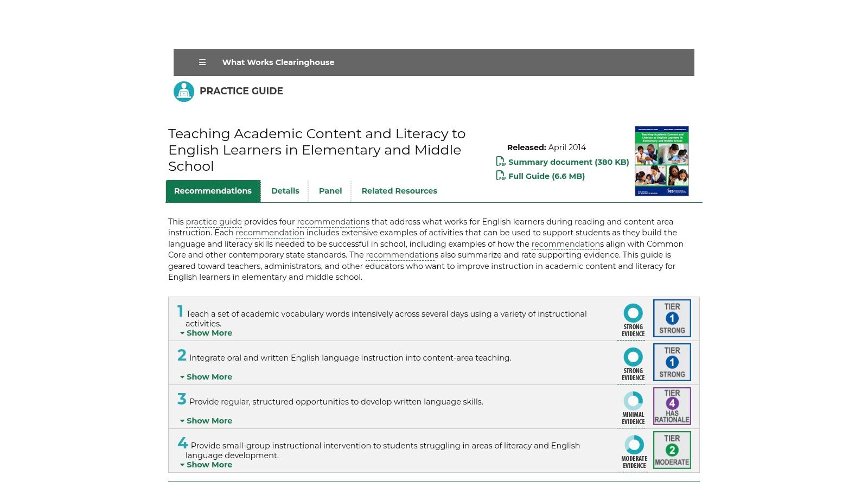Click the guide title 'Teaching Academic Content and Literacy'
The image size is (868, 488).
(317, 150)
